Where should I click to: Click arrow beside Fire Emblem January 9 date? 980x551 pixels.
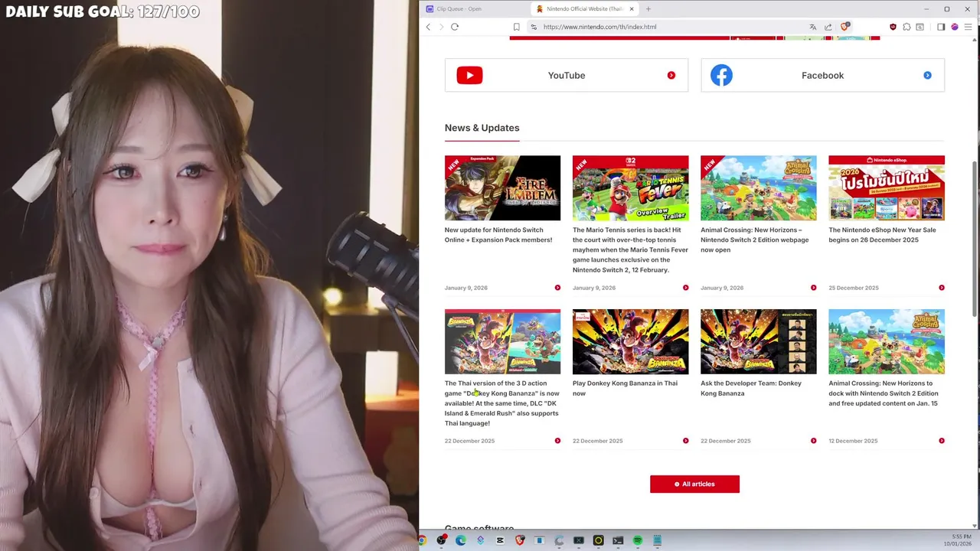click(x=557, y=288)
